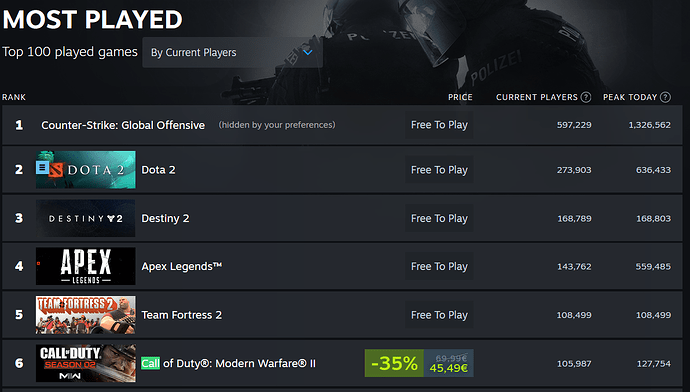Click the Free To Play button for Counter-Strike
Image resolution: width=690 pixels, height=392 pixels.
(439, 125)
